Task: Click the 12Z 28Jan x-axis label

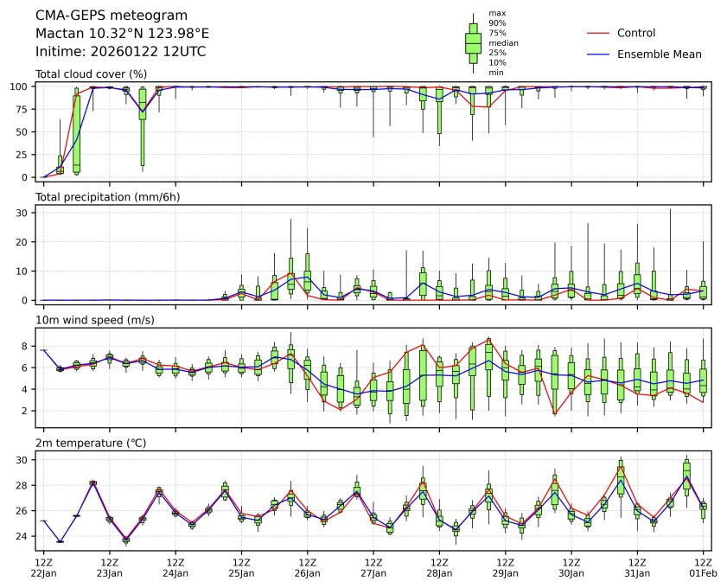Action: click(x=439, y=566)
